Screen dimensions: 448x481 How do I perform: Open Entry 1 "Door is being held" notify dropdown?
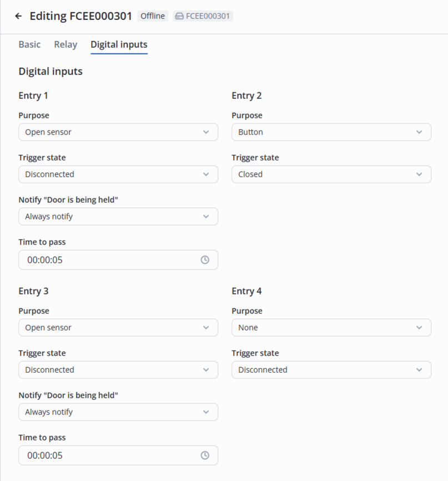pos(118,217)
